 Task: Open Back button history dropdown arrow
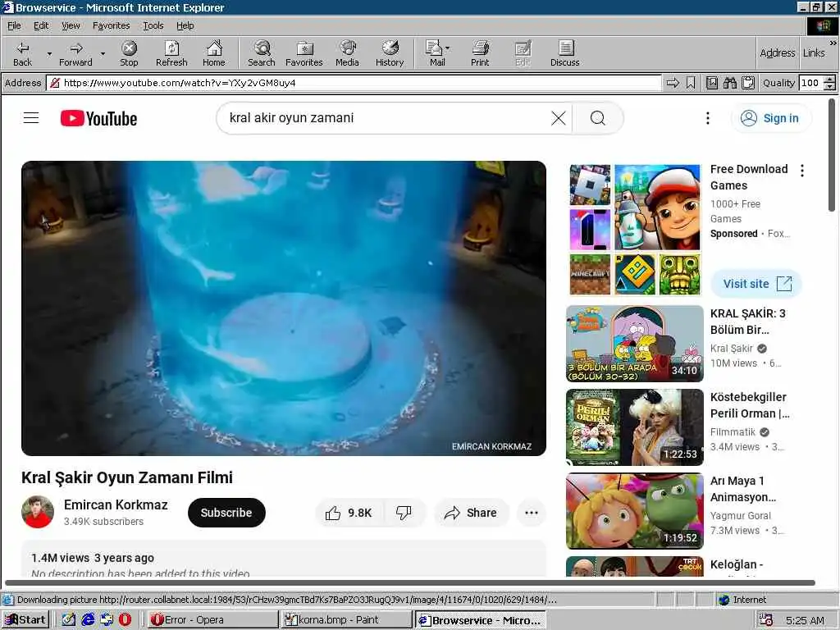49,53
